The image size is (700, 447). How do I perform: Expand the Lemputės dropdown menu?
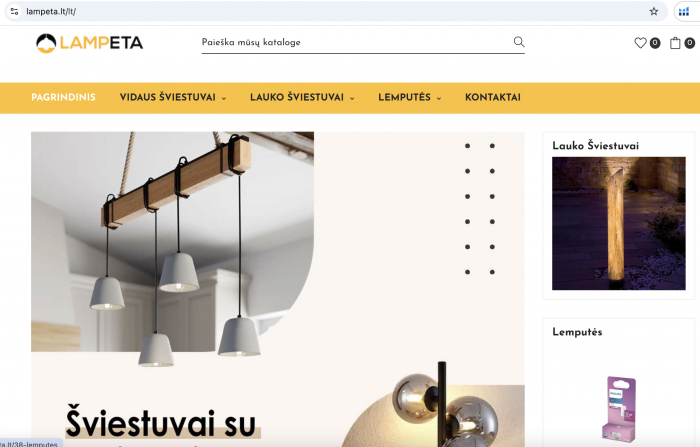point(409,97)
